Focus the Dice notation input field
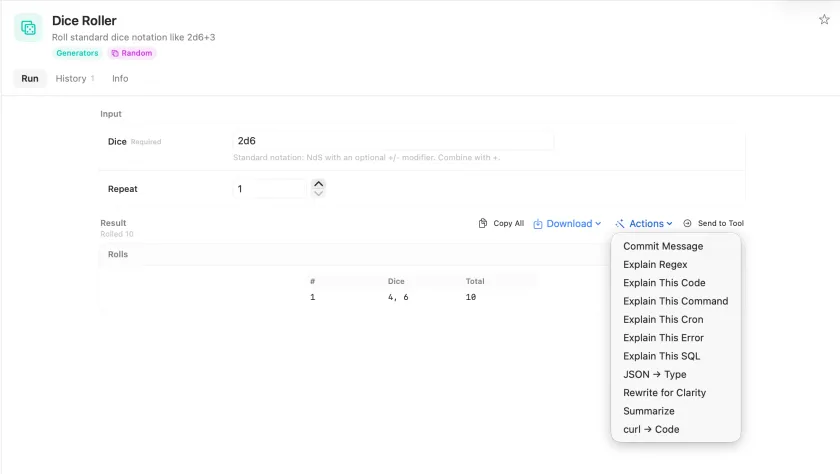Screen dimensions: 840x474 393,141
